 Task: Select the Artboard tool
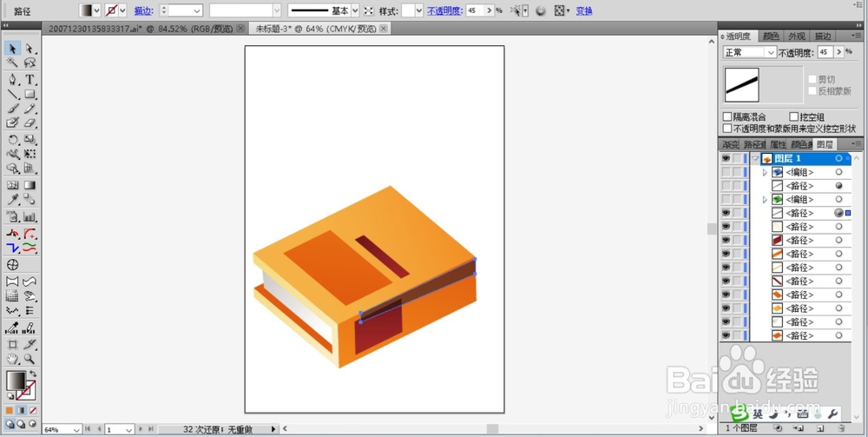click(13, 345)
